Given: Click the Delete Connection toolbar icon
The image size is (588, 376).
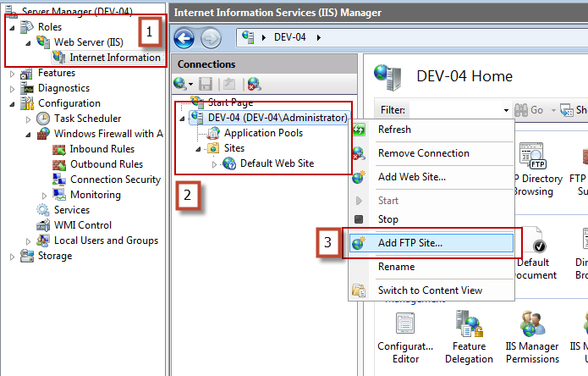Looking at the screenshot, I should click(255, 84).
